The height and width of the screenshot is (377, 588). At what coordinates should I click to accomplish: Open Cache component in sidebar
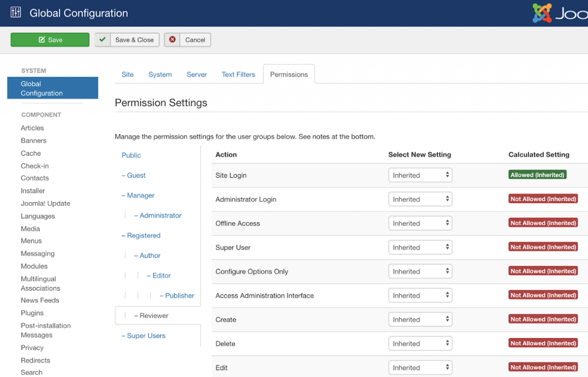31,153
